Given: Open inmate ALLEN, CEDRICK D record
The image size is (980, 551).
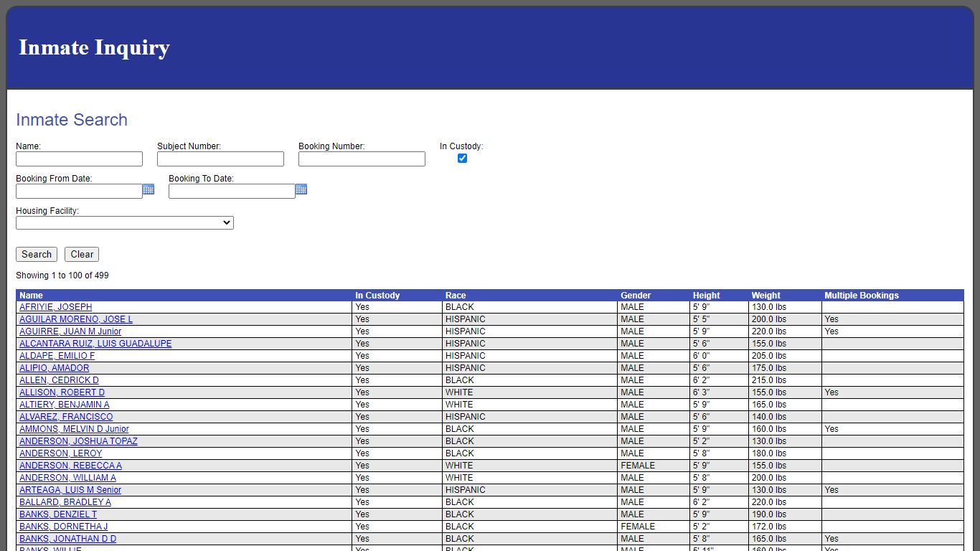Looking at the screenshot, I should [59, 380].
